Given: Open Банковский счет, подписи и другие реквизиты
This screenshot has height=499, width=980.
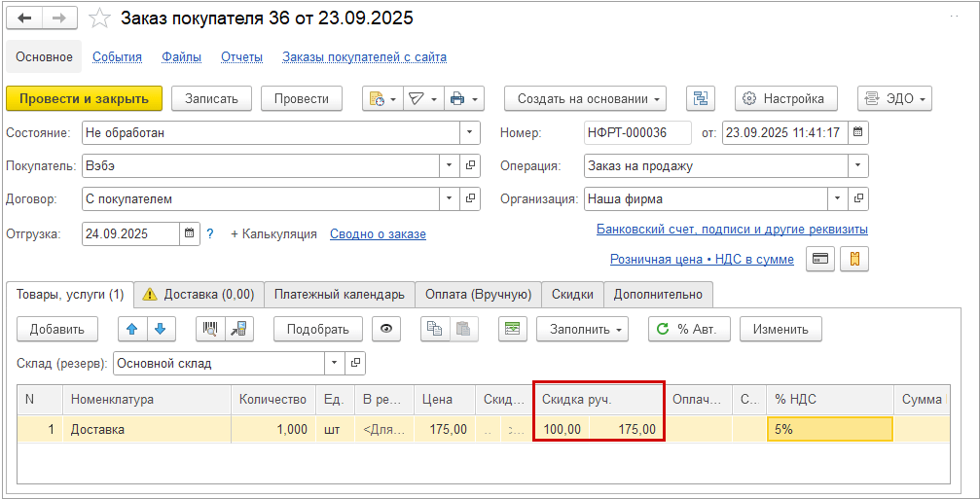Looking at the screenshot, I should tap(732, 230).
